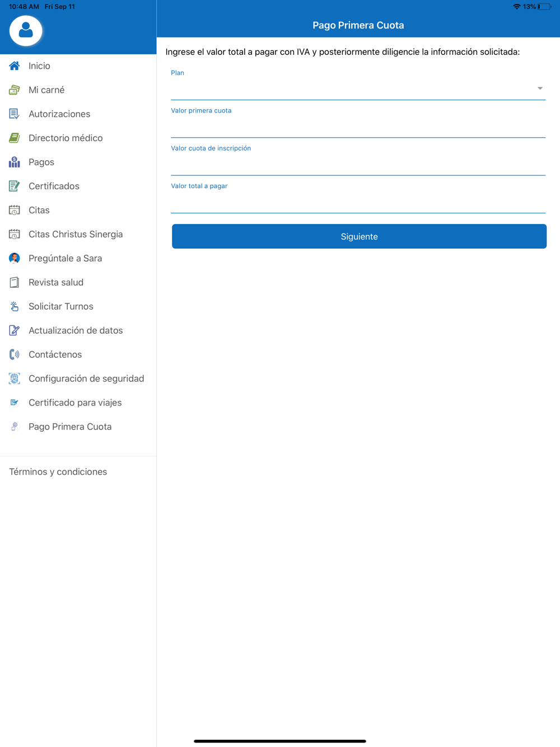Focus the Valor primera cuota field
This screenshot has height=747, width=560.
[358, 127]
